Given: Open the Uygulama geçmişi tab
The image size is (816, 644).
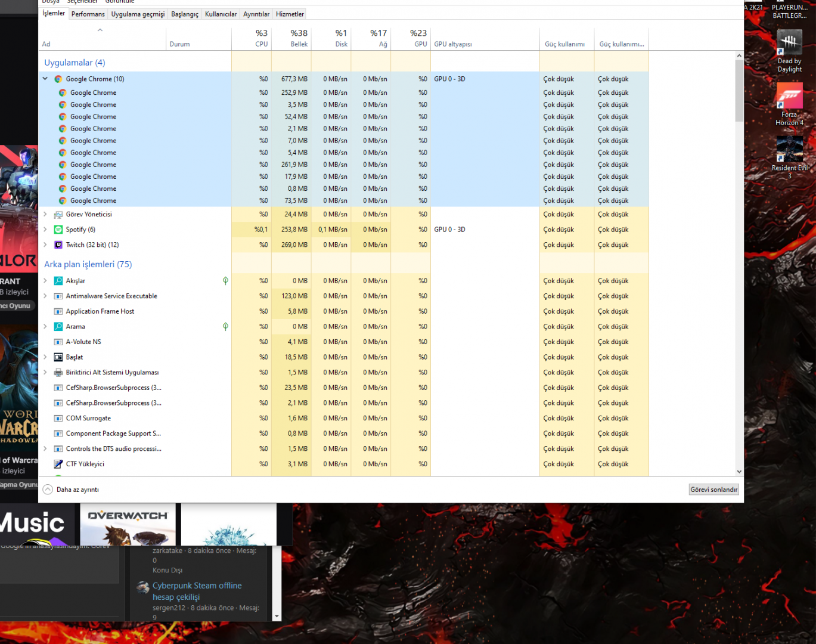Looking at the screenshot, I should coord(138,14).
